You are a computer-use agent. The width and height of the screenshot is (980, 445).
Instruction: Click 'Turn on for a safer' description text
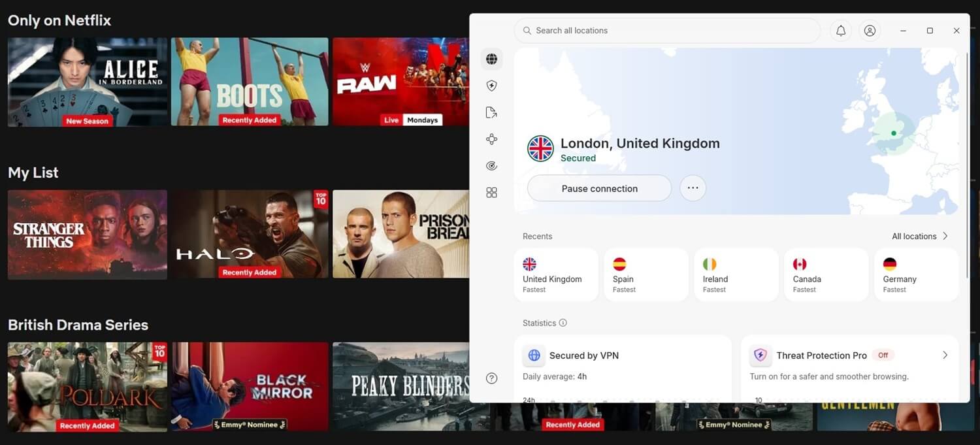pyautogui.click(x=829, y=376)
